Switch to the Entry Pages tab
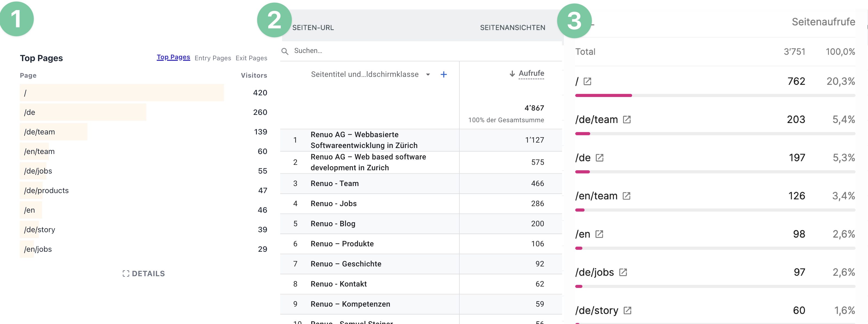The image size is (868, 324). pos(213,58)
